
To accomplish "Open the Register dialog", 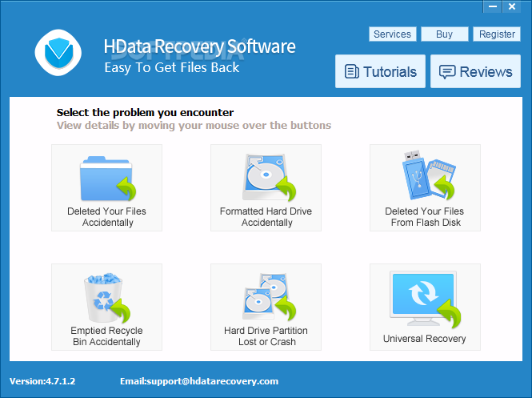I will click(x=497, y=34).
